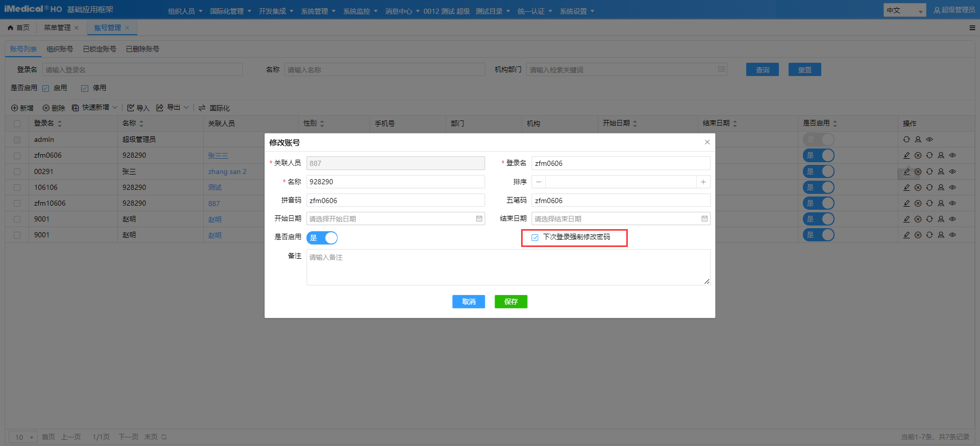Click the 删除 toolbar button
This screenshot has height=446, width=980.
coord(54,108)
